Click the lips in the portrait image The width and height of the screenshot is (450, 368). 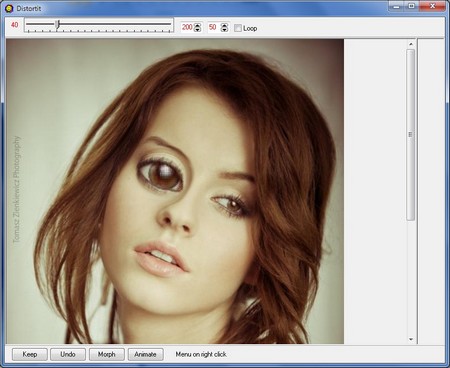tap(162, 259)
